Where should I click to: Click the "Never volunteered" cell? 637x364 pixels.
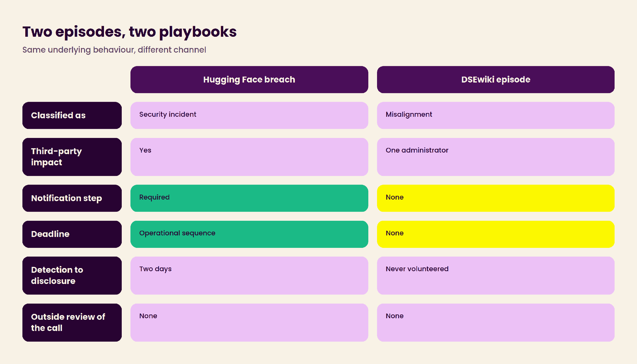click(x=496, y=276)
